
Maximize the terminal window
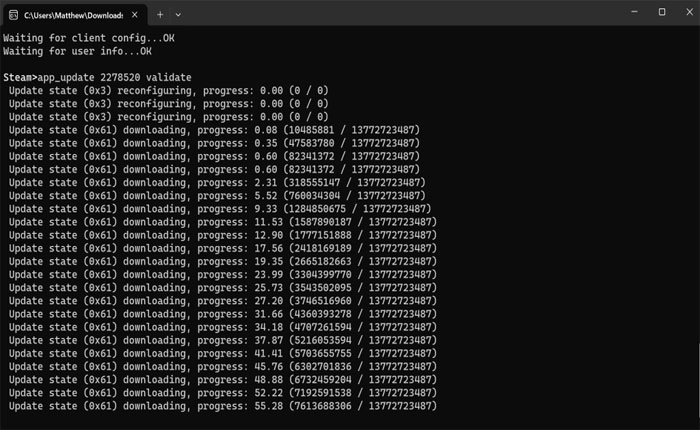click(x=661, y=12)
